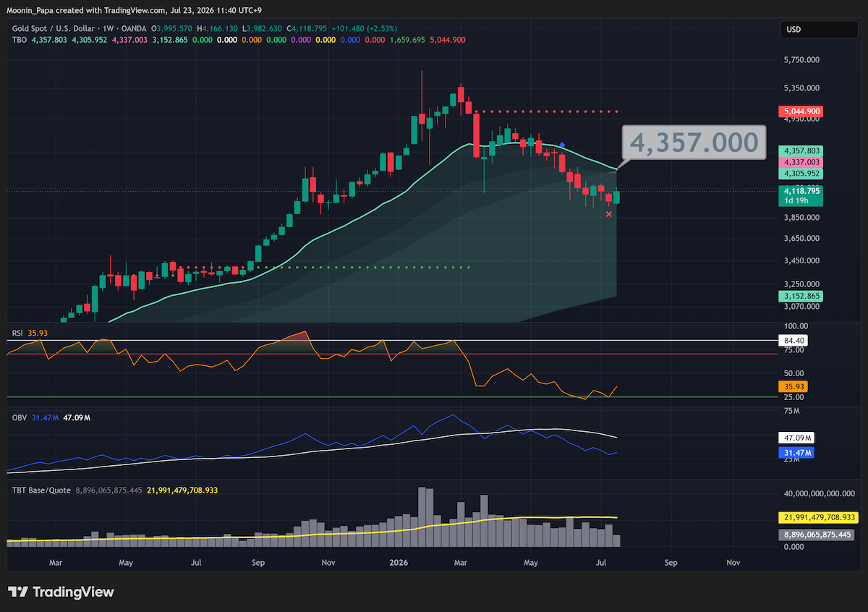Click the red X marker below recent candles
868x612 pixels.
pos(609,214)
